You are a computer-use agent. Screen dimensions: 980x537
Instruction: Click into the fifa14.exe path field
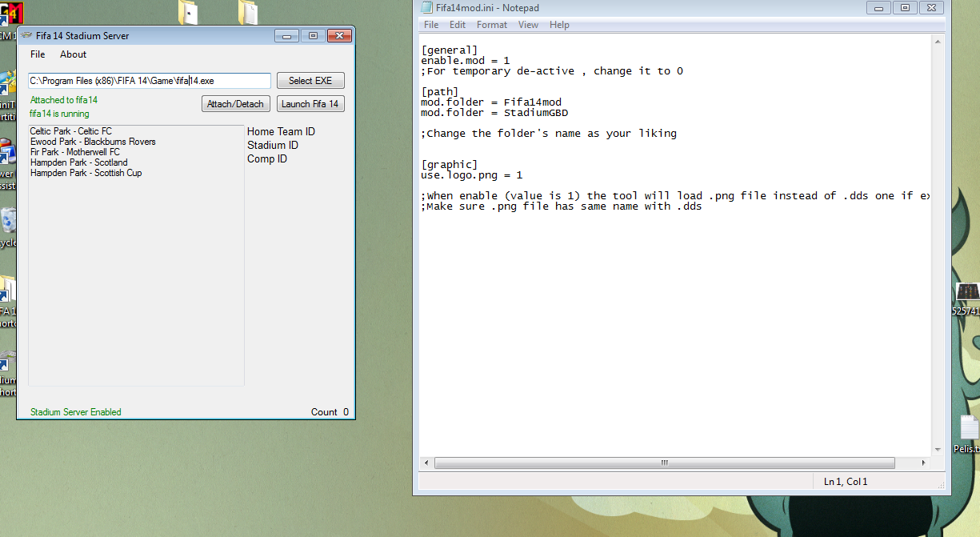tap(150, 81)
